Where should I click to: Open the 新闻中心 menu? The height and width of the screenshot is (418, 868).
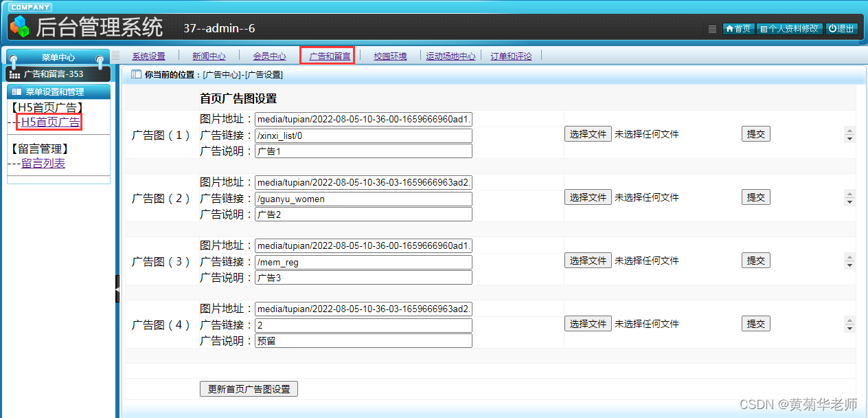[x=209, y=56]
